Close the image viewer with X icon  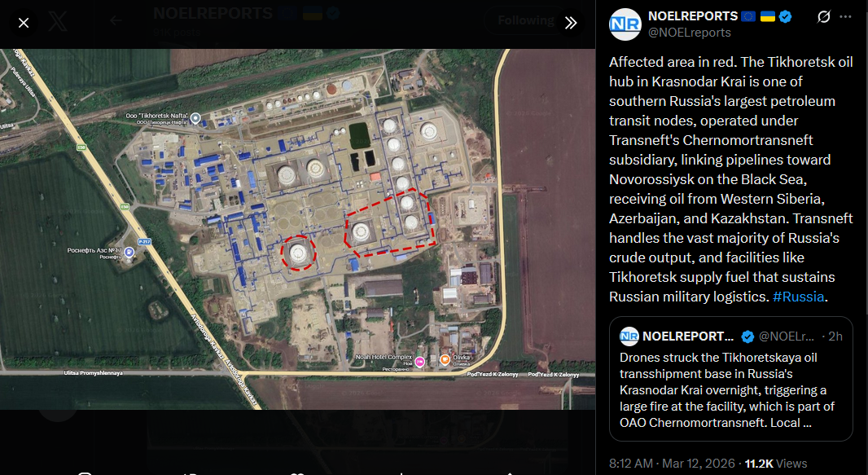coord(24,23)
